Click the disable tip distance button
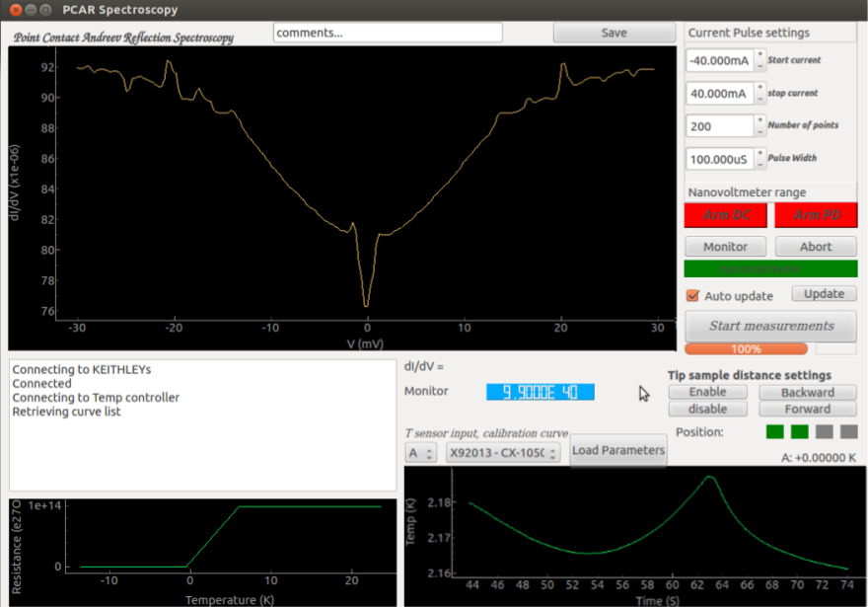 [707, 409]
